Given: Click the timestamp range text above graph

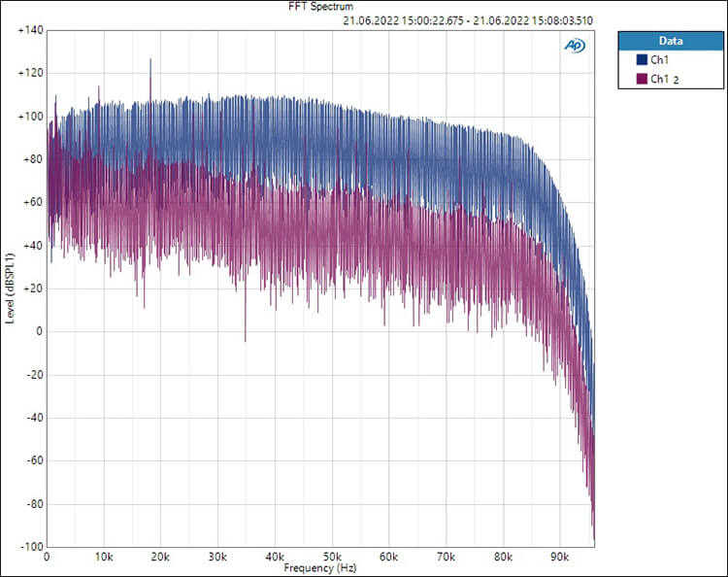Looking at the screenshot, I should pos(468,21).
